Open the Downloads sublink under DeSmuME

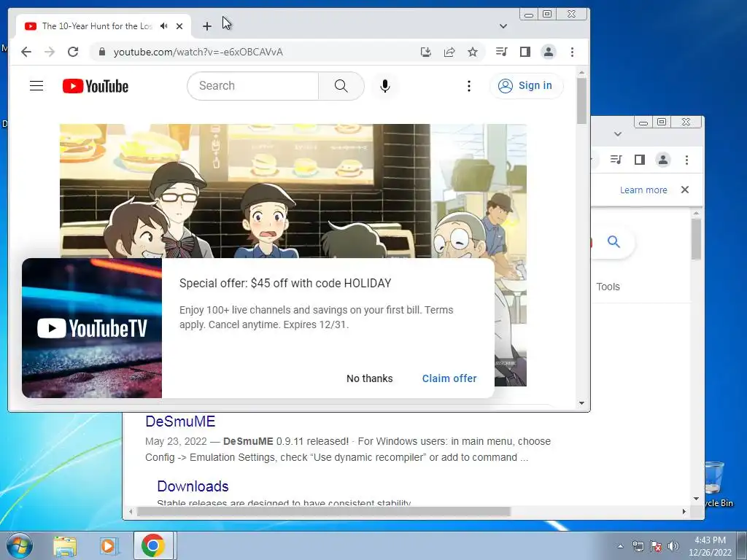coord(193,486)
